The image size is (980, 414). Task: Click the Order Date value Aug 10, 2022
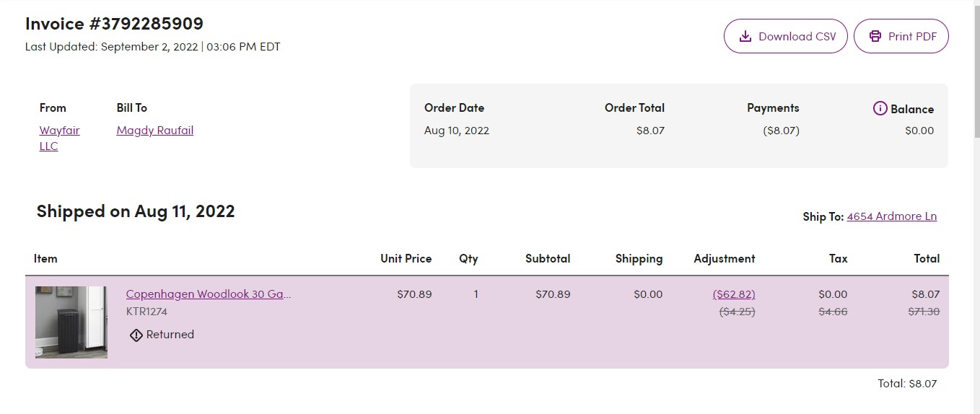[x=457, y=131]
